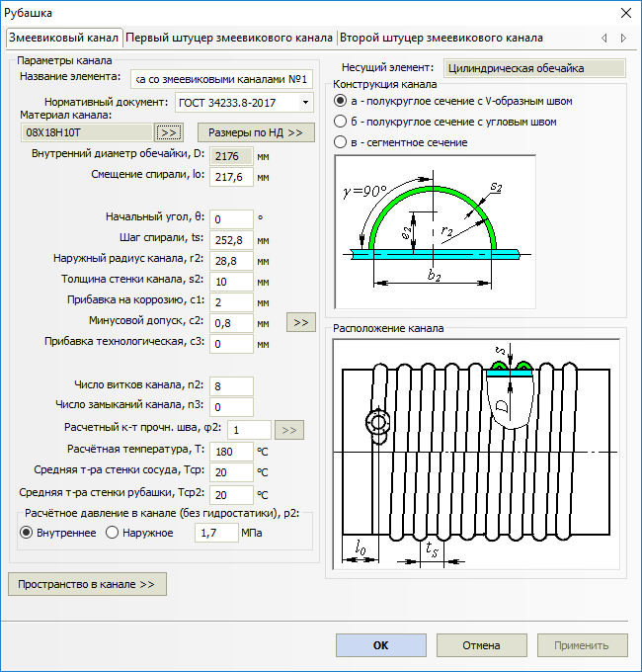Viewport: 642px width, 672px height.
Task: Open minus tolerance c2 lookup button
Action: [x=300, y=322]
